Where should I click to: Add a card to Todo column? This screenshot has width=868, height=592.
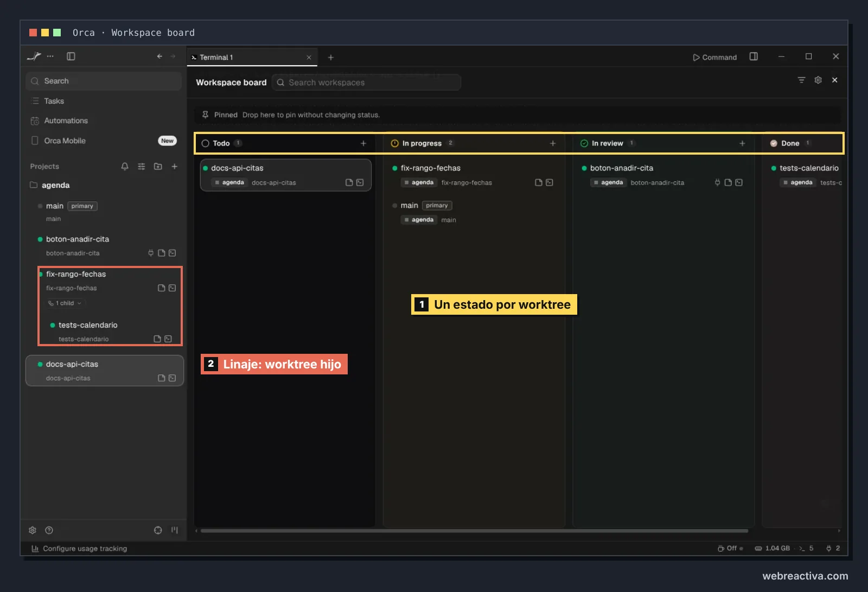coord(363,143)
